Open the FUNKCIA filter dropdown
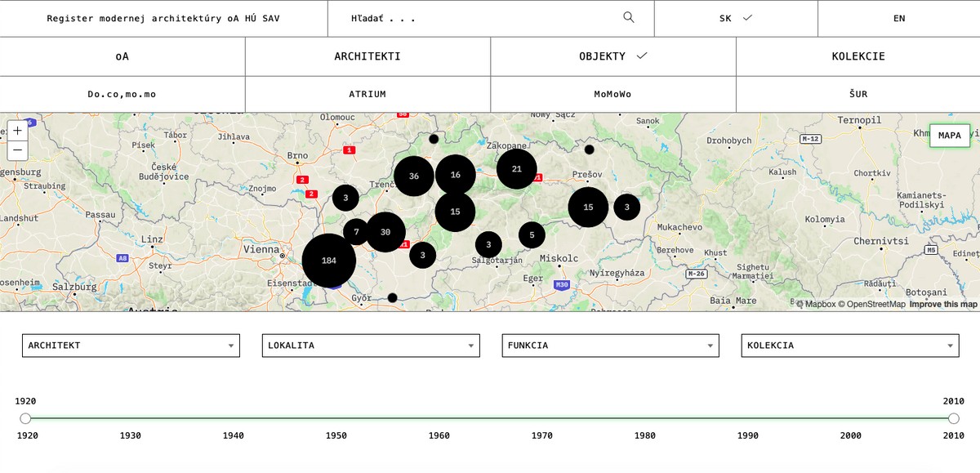The image size is (980, 473). point(610,346)
